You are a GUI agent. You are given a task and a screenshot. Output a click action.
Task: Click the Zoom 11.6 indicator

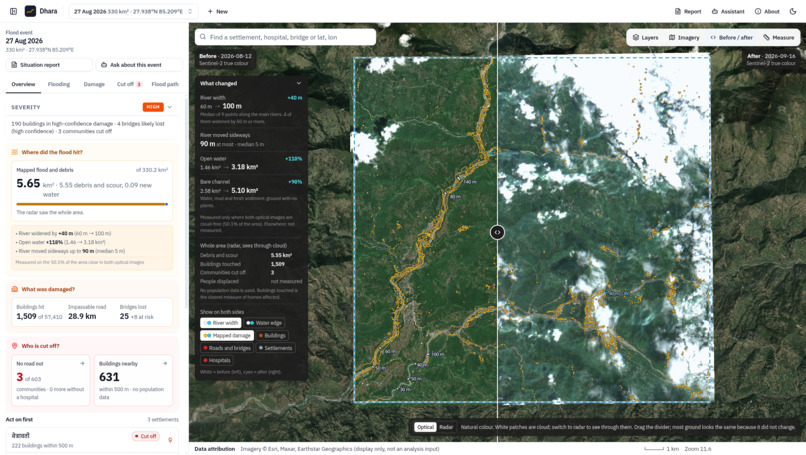(698, 449)
